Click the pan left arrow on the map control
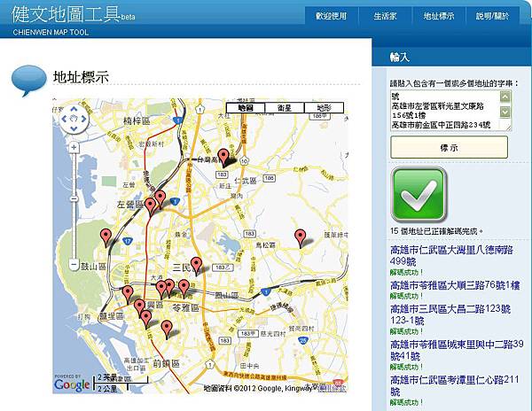The image size is (532, 411). 64,120
